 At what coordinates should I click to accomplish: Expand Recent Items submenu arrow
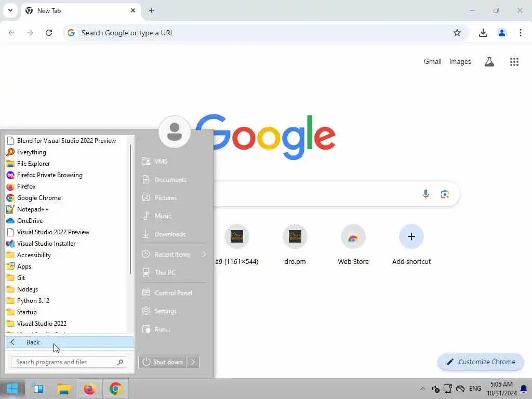pyautogui.click(x=204, y=255)
